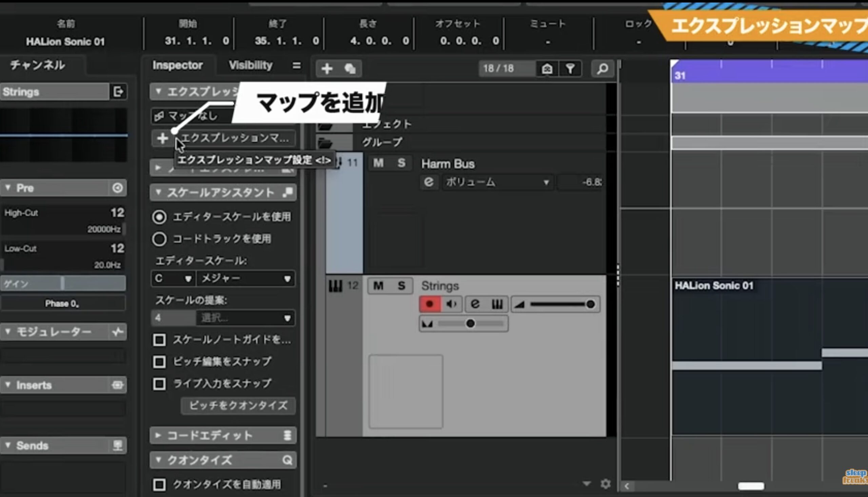
Task: Click the Strings channel output arrow icon
Action: pyautogui.click(x=118, y=91)
